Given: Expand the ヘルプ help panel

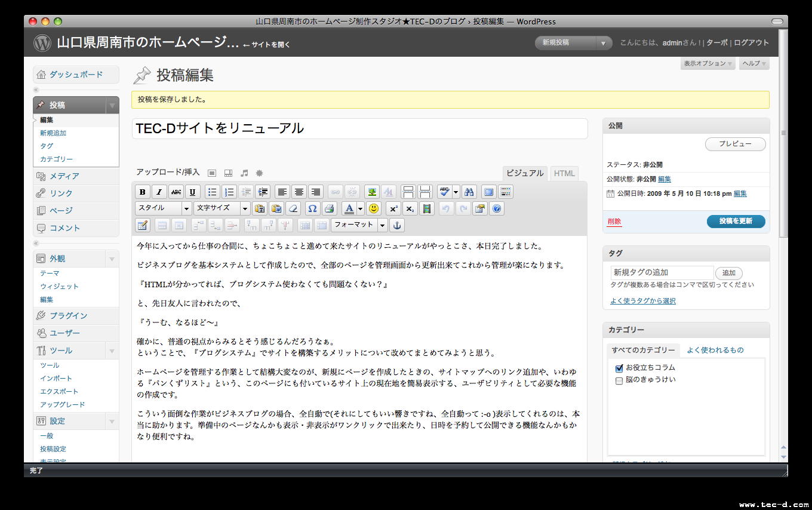Looking at the screenshot, I should tap(754, 63).
